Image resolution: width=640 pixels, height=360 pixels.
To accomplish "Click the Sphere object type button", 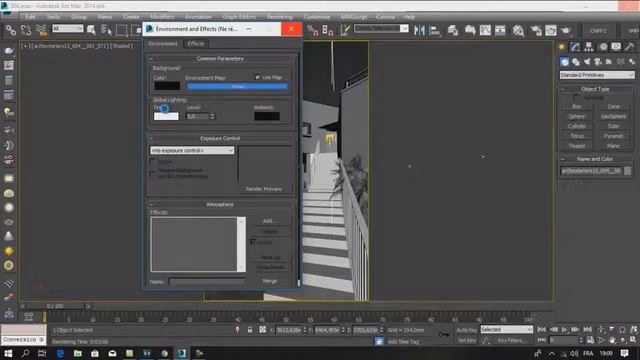I will [577, 116].
